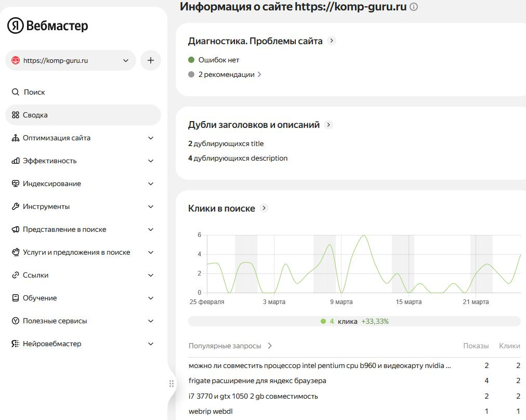Viewport: 526px width, 420px height.
Task: Click the Нейровебмастер icon in sidebar
Action: 16,344
